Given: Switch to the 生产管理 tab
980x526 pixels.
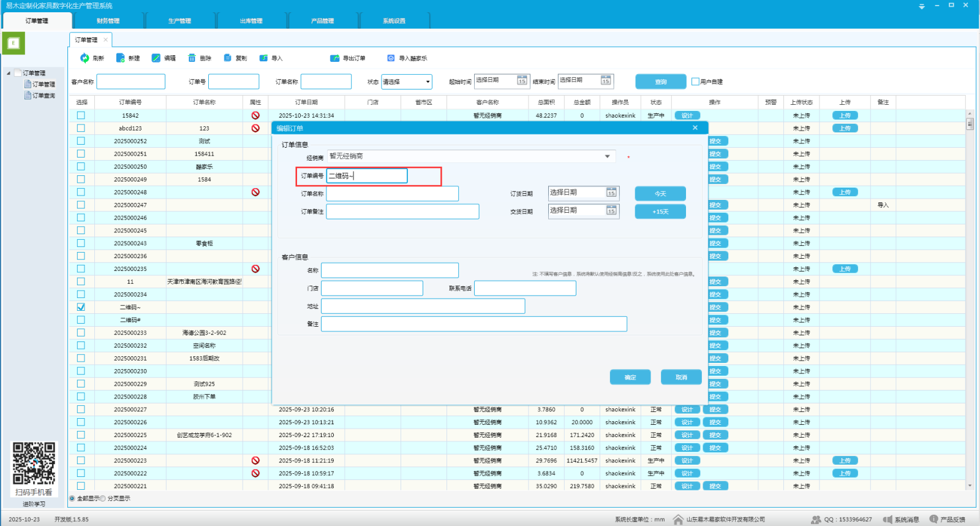Looking at the screenshot, I should click(179, 21).
